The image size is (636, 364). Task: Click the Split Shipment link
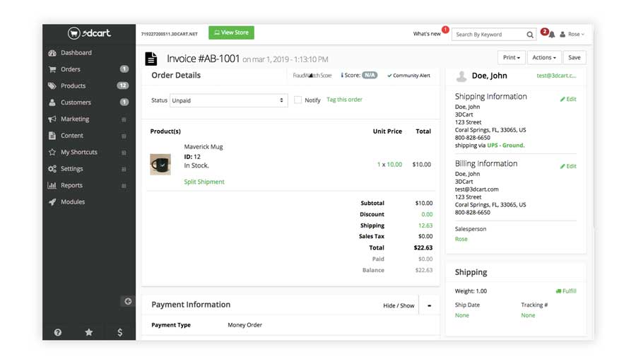[204, 182]
